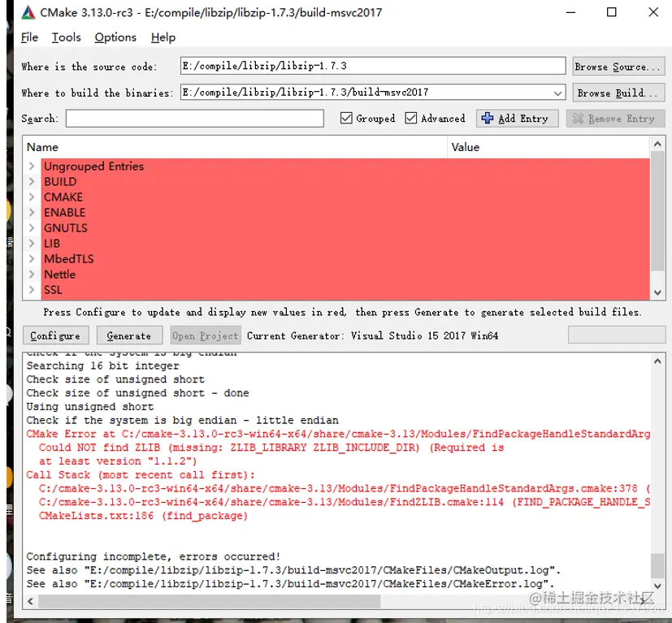Maximize the CMake window
The image size is (672, 623).
tap(612, 12)
